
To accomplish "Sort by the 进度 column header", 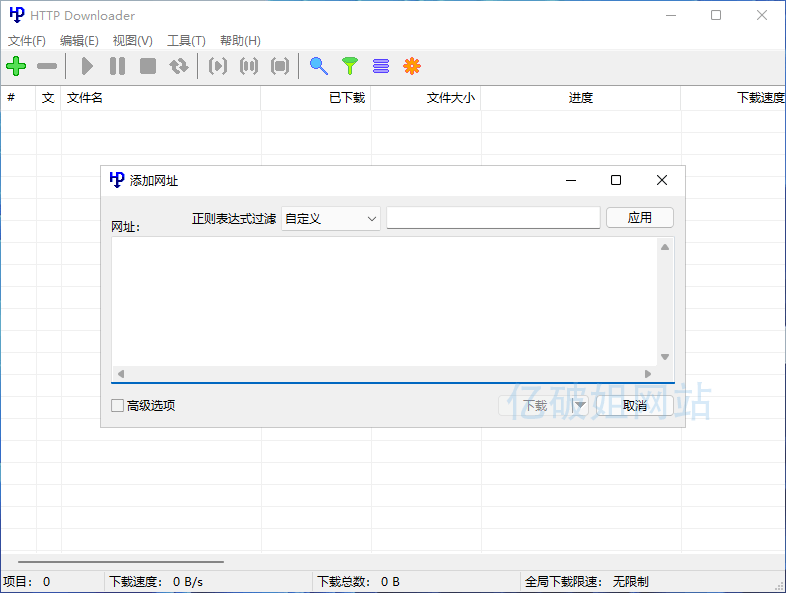I will (580, 98).
